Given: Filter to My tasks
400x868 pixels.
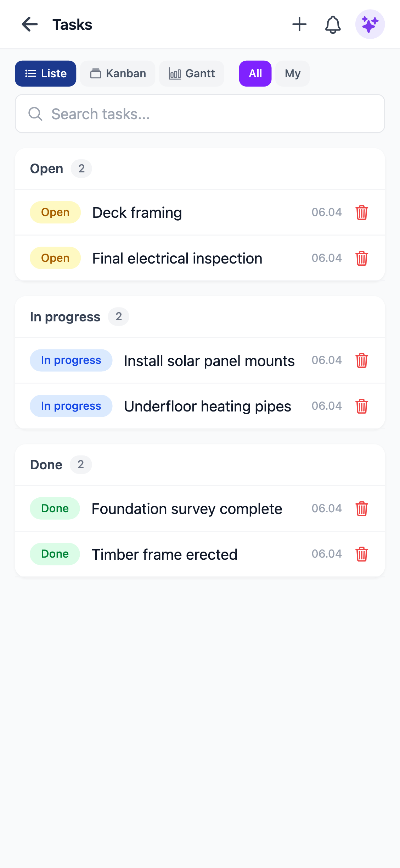Looking at the screenshot, I should click(x=292, y=73).
